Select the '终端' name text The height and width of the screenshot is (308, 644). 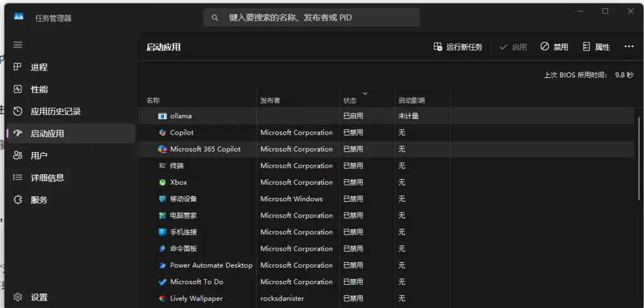pos(177,166)
